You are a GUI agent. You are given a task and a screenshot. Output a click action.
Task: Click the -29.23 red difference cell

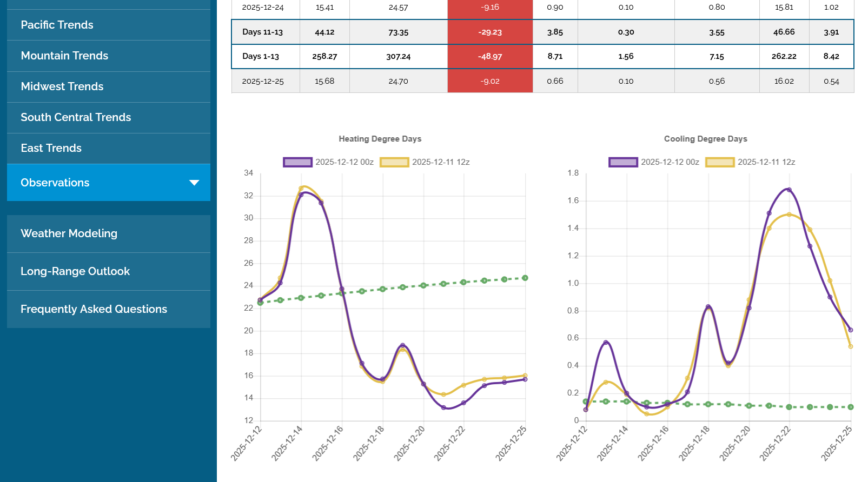click(490, 32)
